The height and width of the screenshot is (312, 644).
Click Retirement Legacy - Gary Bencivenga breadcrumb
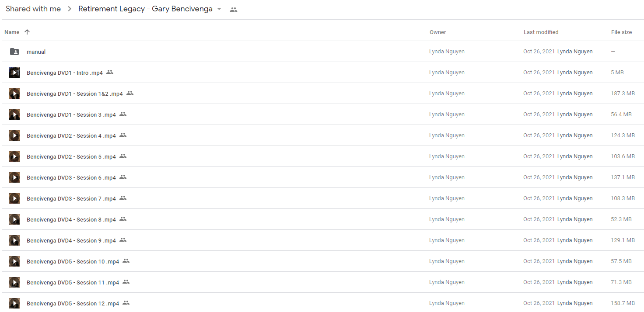coord(145,9)
